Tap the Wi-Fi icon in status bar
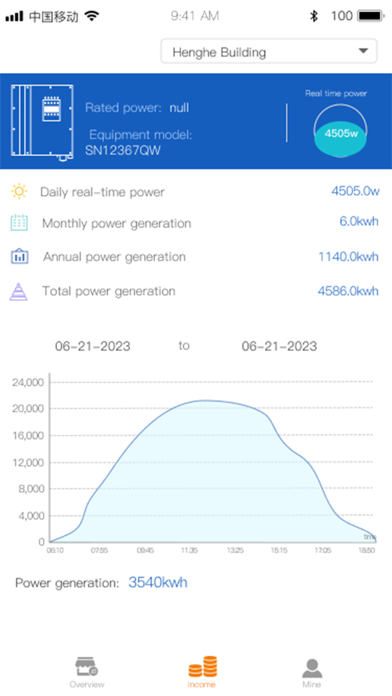Viewport: 392px width, 696px height. click(x=92, y=16)
